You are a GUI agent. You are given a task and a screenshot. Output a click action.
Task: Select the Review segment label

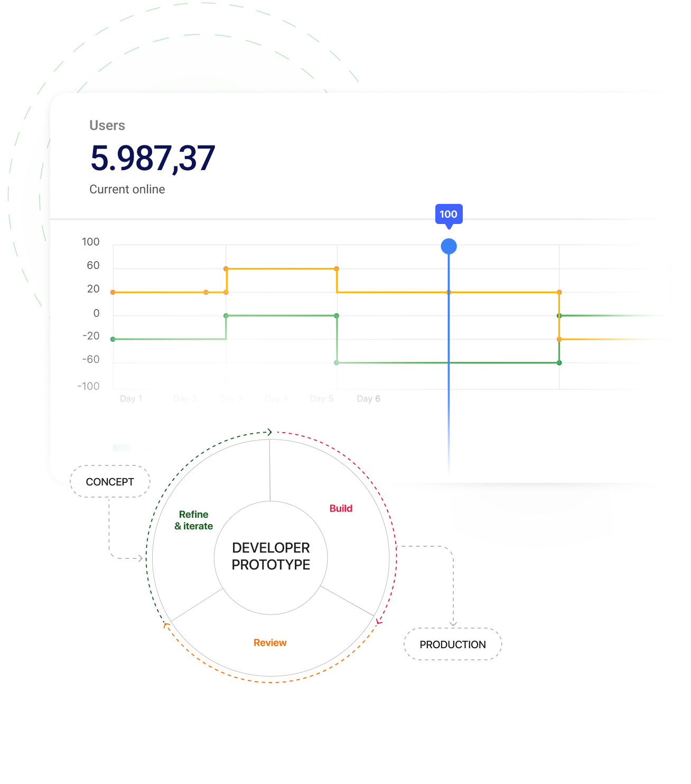(x=270, y=642)
